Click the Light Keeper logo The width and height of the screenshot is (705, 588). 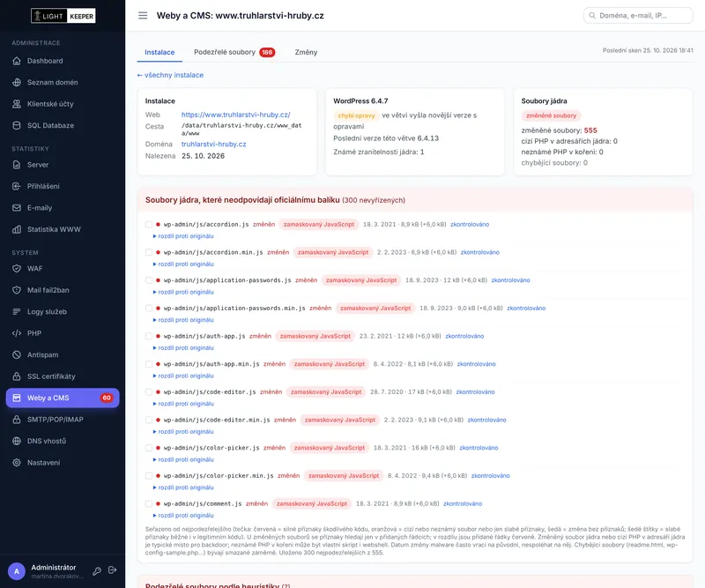tap(63, 16)
